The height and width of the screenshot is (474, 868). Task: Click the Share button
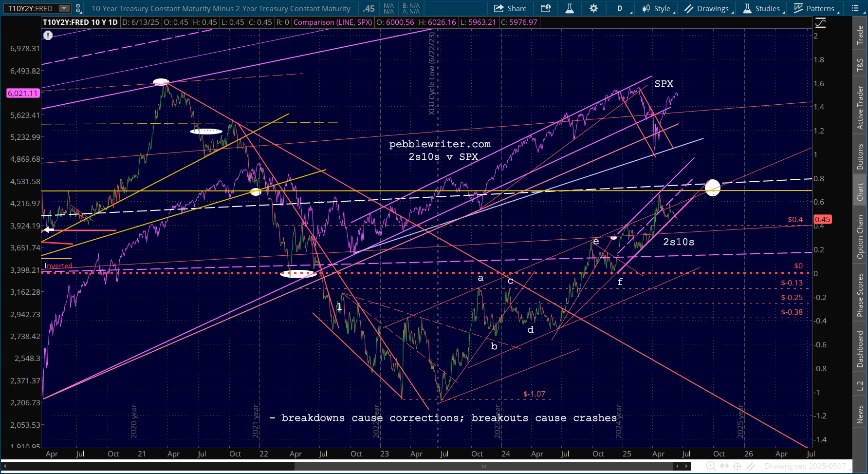click(510, 8)
